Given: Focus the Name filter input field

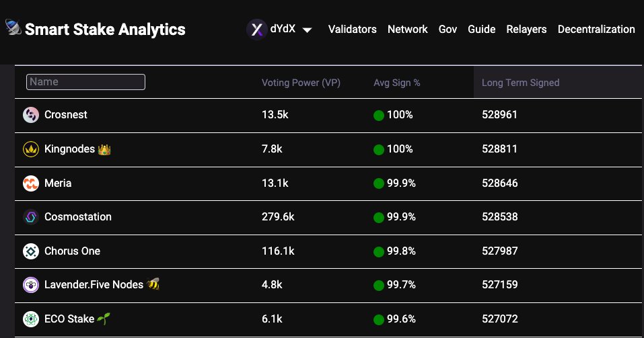Looking at the screenshot, I should (x=85, y=81).
